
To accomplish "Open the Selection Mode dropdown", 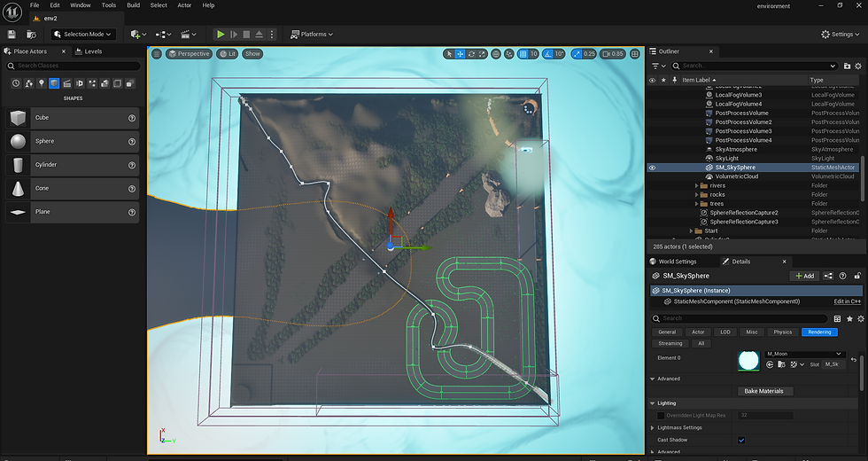I will coord(83,35).
